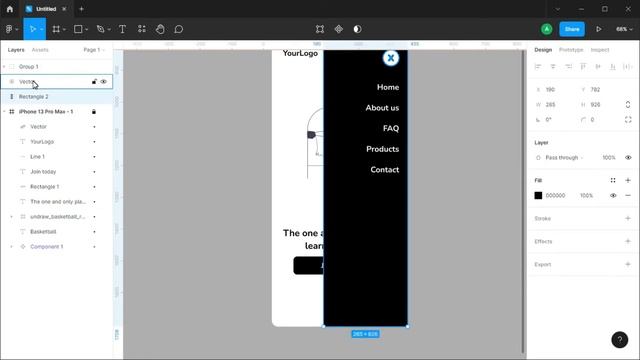Click Align left icon in Design panel
This screenshot has width=640, height=360.
(x=538, y=67)
